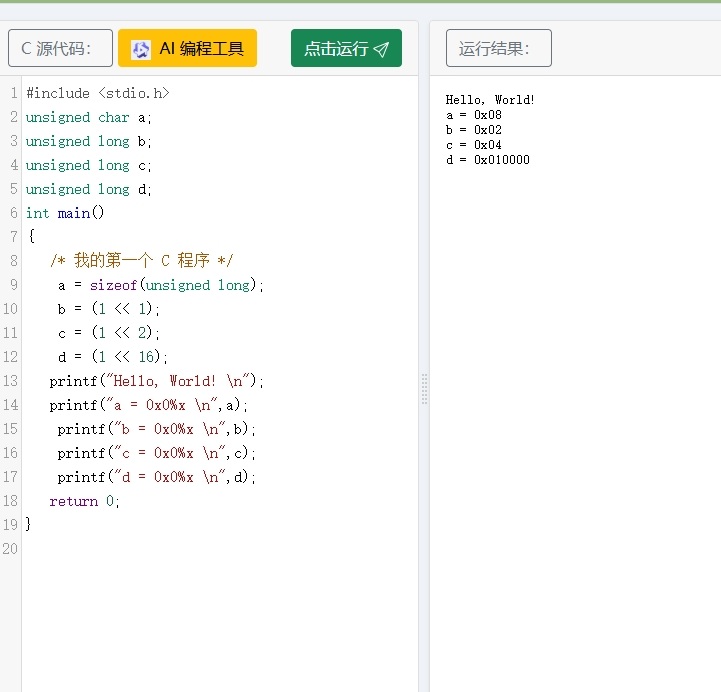Click code line 'unsigned long b;'
The image size is (721, 692).
88,141
